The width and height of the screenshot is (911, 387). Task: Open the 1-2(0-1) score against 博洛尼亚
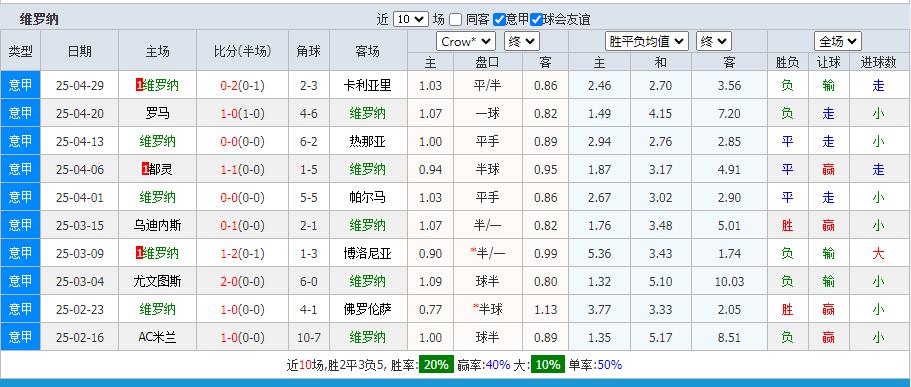242,253
